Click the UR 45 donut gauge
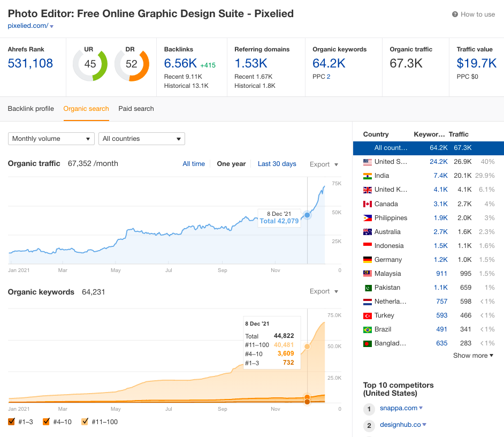The height and width of the screenshot is (437, 504). tap(90, 64)
